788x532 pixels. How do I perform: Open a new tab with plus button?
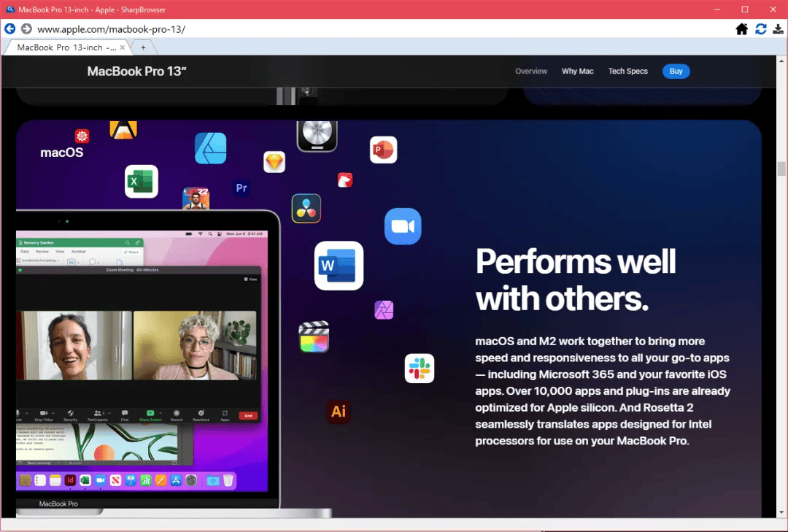(x=143, y=47)
